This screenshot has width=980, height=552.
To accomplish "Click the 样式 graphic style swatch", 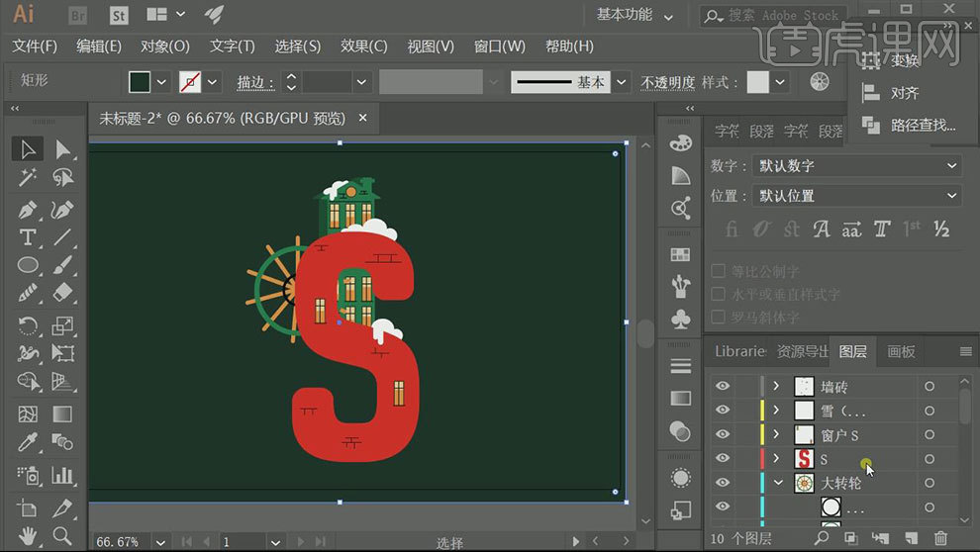I will point(757,82).
